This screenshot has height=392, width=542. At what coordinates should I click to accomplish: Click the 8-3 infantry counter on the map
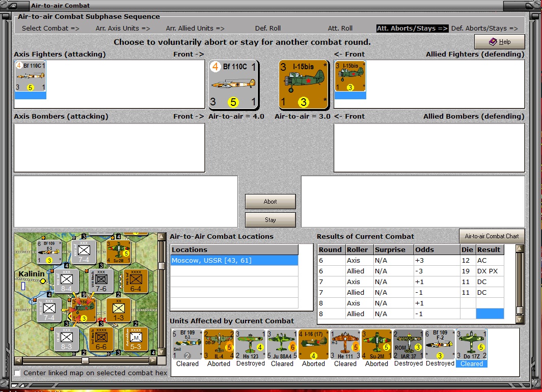click(66, 339)
